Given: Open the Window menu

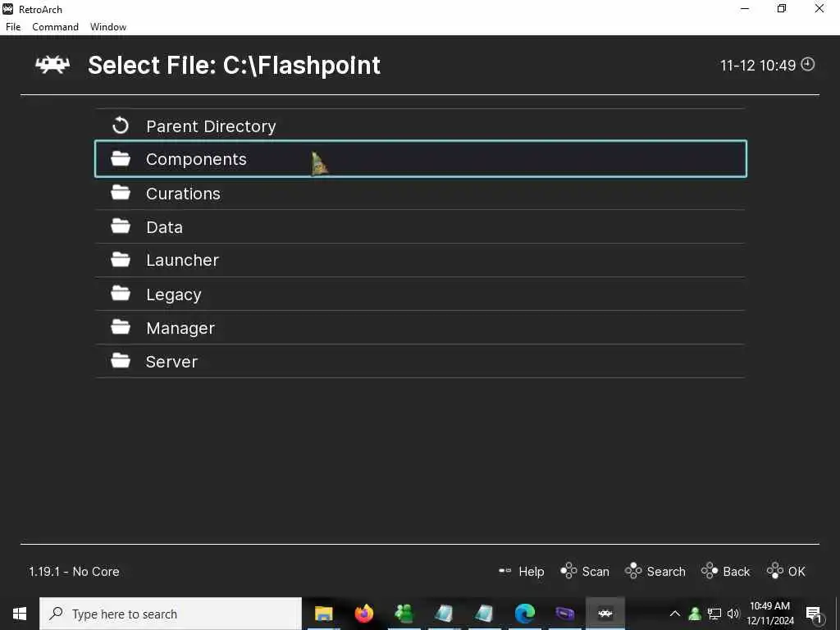Looking at the screenshot, I should pos(107,27).
